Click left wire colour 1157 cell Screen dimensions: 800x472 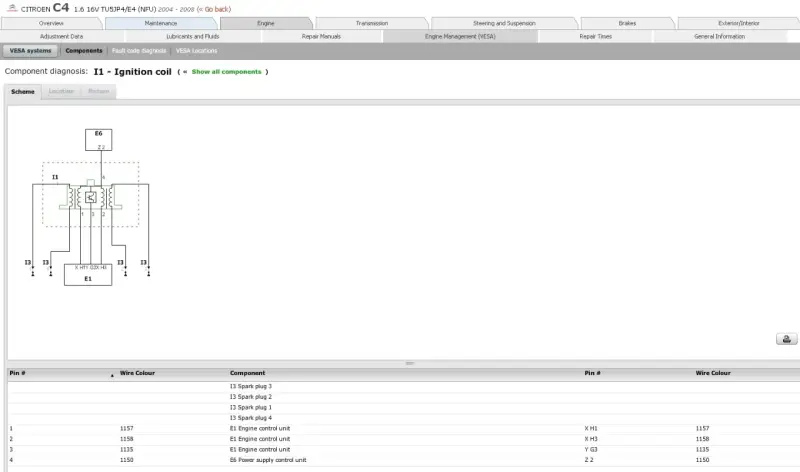tap(127, 429)
